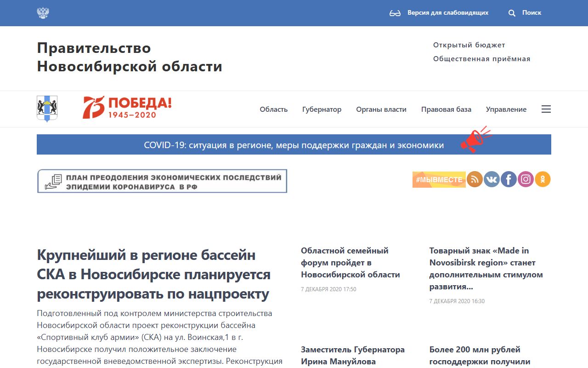Open article 'Областной семейный форум пройдет'
Image resolution: width=588 pixels, height=368 pixels.
(x=351, y=263)
